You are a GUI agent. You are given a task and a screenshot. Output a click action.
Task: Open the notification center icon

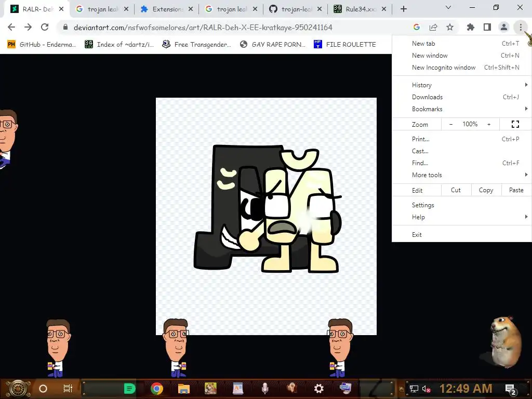click(x=511, y=389)
